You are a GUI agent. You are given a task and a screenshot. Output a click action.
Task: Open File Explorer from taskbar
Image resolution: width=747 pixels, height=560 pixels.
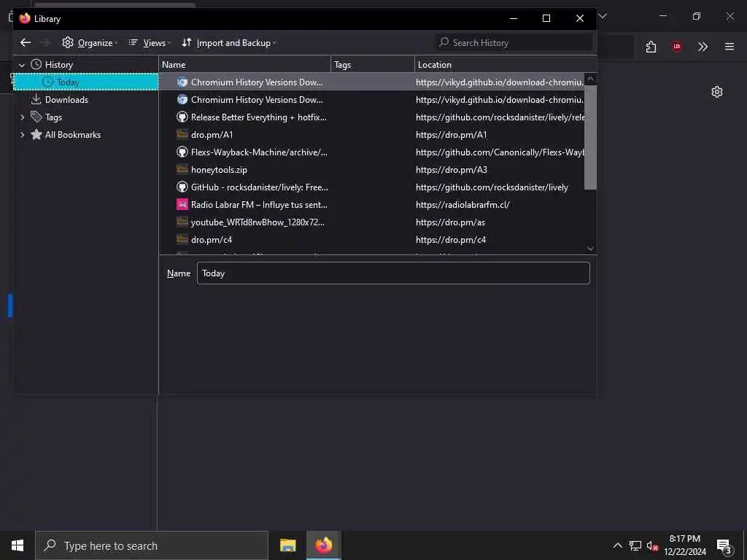pos(287,545)
